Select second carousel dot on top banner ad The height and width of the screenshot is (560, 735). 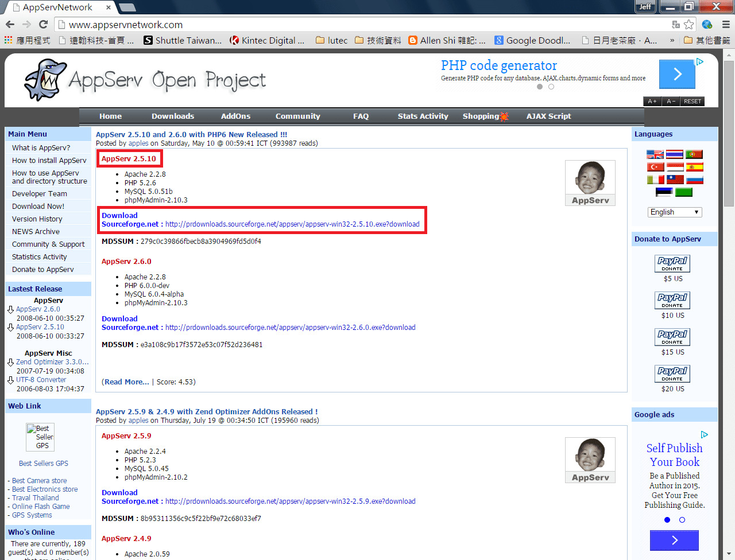(551, 87)
